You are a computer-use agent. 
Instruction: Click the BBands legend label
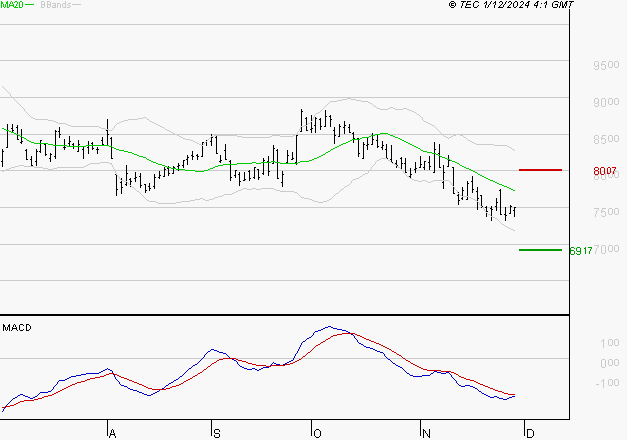pos(56,5)
